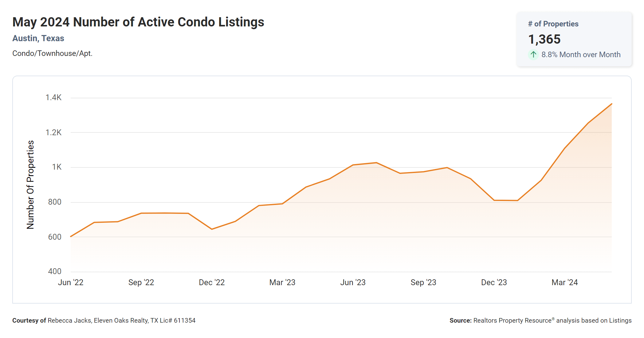Click the May 2024 Active Condo Listings title
The width and height of the screenshot is (644, 338).
pyautogui.click(x=138, y=22)
